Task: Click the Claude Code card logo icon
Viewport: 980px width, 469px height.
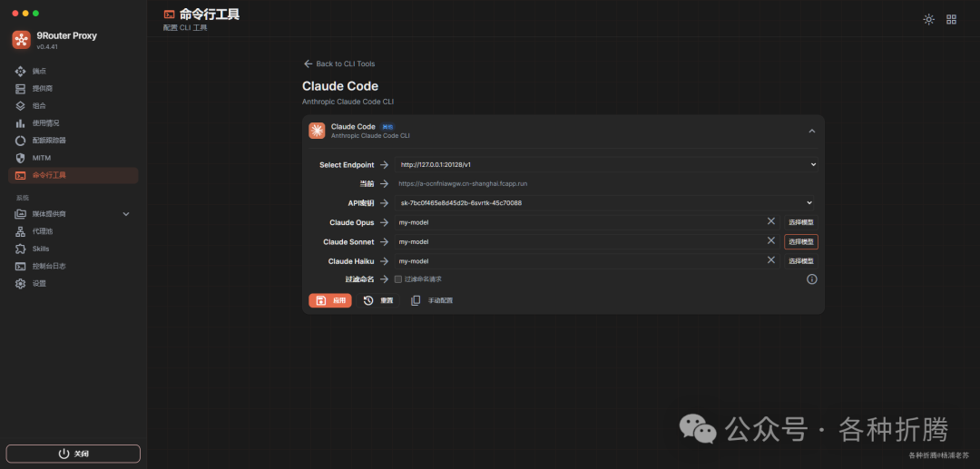Action: pyautogui.click(x=317, y=131)
